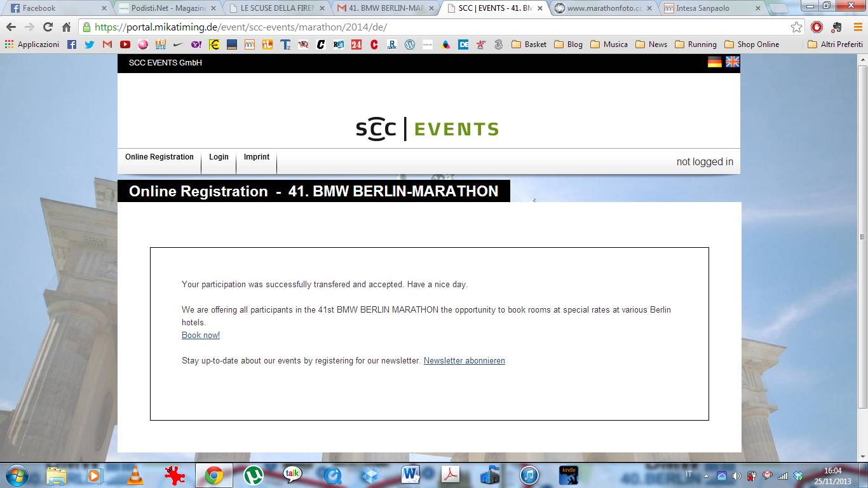Reload the page

coord(48,27)
